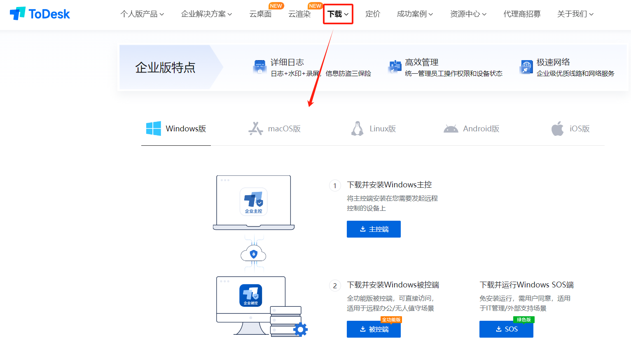The width and height of the screenshot is (631, 364).
Task: Click the ToDesk logo
Action: 40,14
